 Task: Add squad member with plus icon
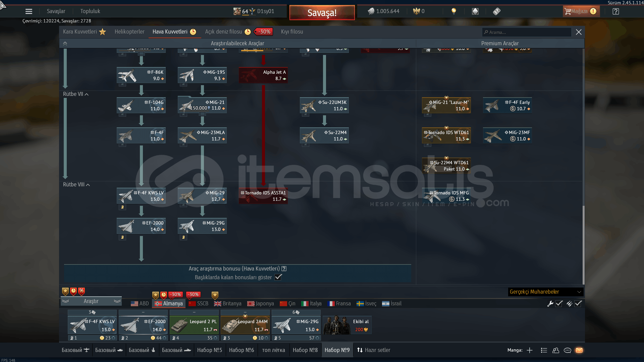(x=530, y=350)
